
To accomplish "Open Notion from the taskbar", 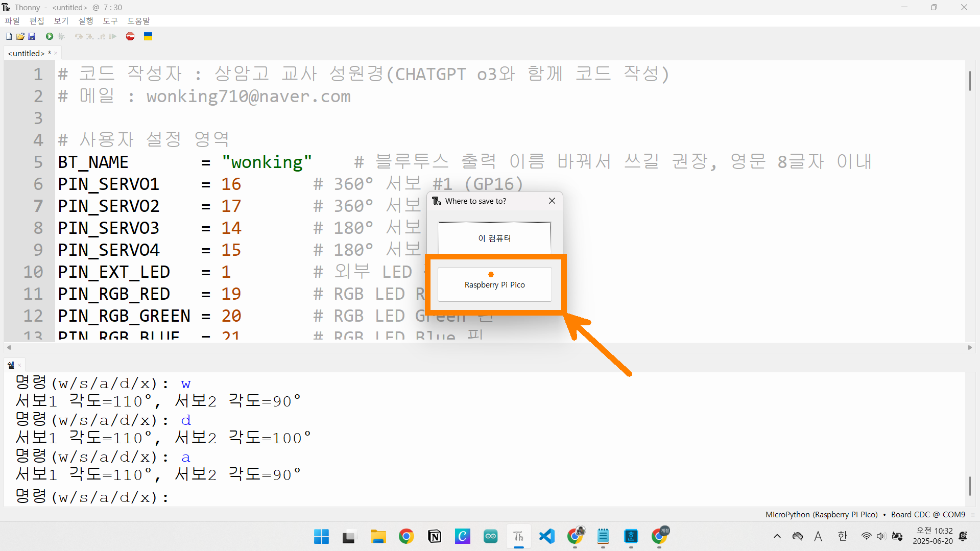I will [435, 536].
